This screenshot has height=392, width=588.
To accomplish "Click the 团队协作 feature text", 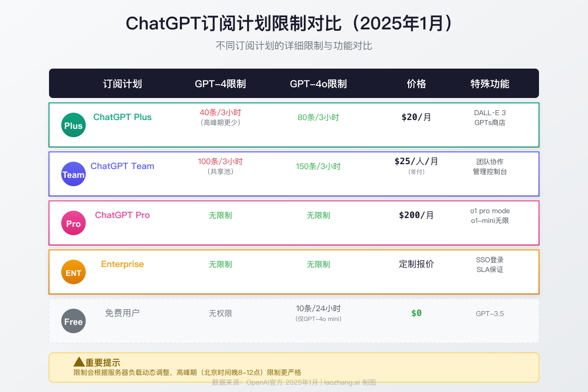I will click(x=490, y=162).
